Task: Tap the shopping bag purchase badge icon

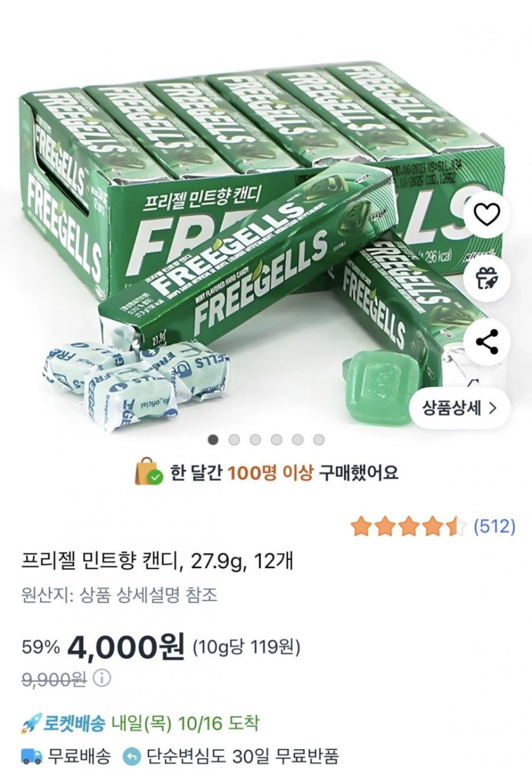Action: pos(147,472)
